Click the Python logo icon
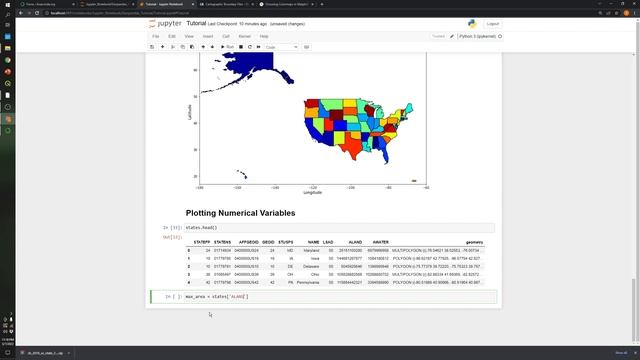This screenshot has height=360, width=640. 472,24
